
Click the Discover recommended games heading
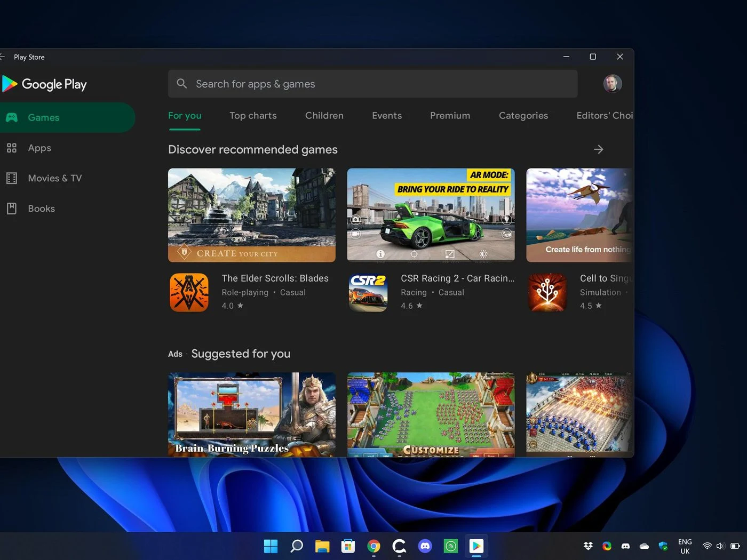pos(253,149)
